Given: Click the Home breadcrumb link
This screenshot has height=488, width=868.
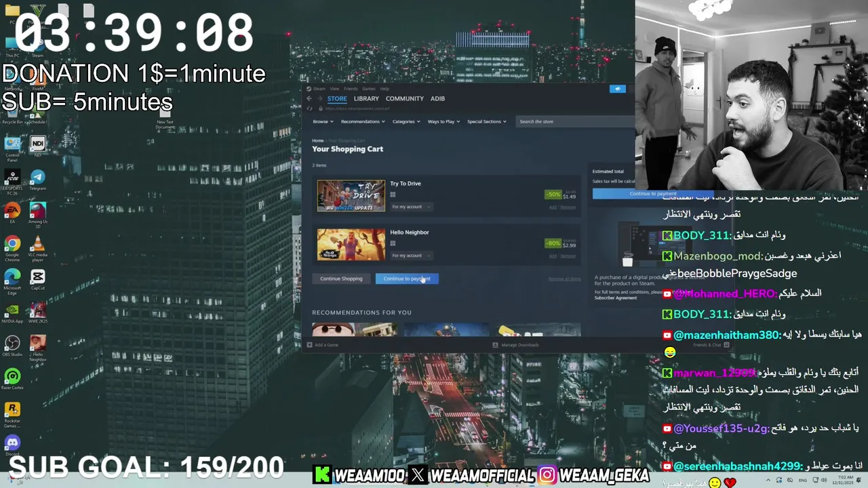Looking at the screenshot, I should [x=317, y=140].
